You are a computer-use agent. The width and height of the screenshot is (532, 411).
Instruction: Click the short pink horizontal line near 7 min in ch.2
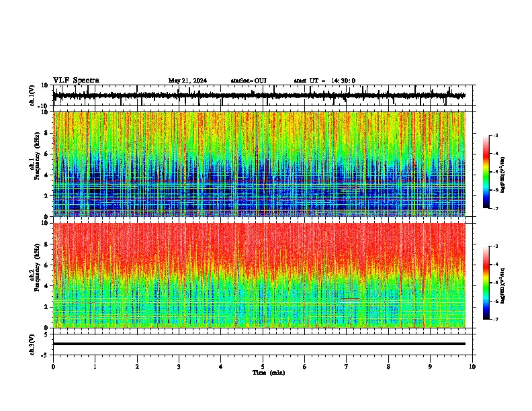point(350,300)
